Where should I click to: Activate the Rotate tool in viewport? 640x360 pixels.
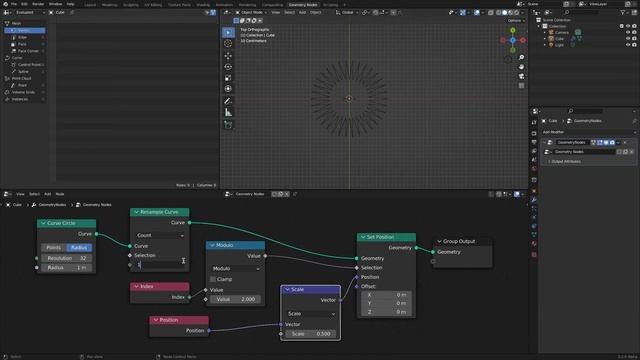[x=228, y=67]
